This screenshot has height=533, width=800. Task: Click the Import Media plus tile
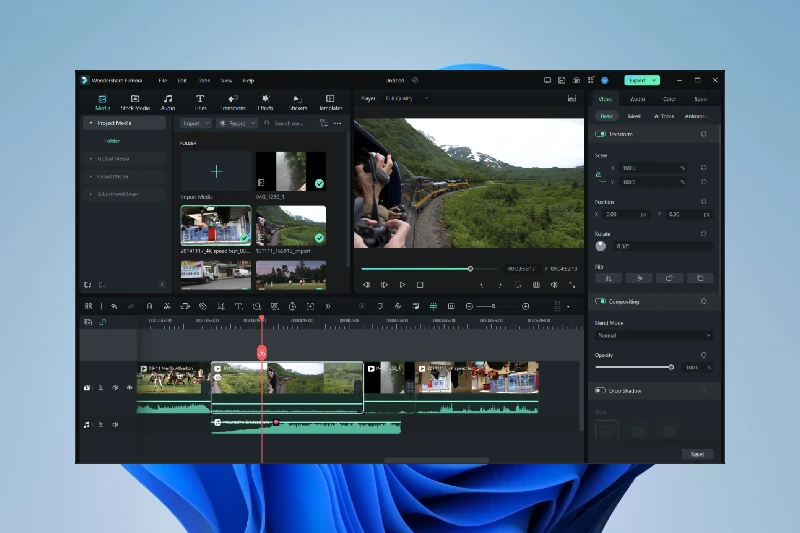tap(216, 171)
